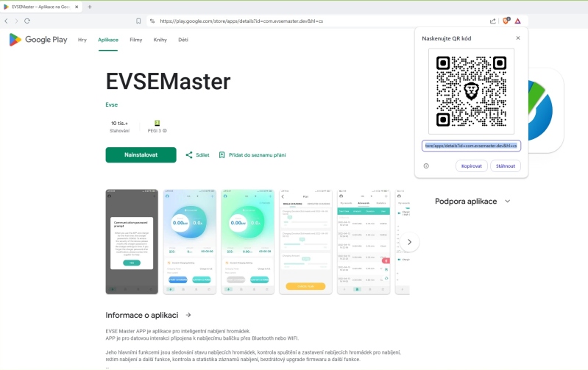Click the QR code URL text field
This screenshot has width=588, height=370.
471,146
